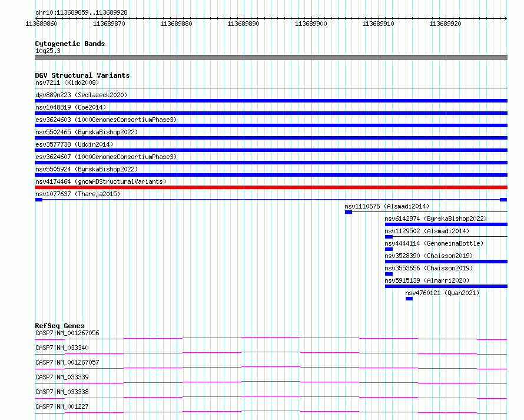Click the blue bar under dgv889n223
The width and height of the screenshot is (524, 420).
click(271, 101)
